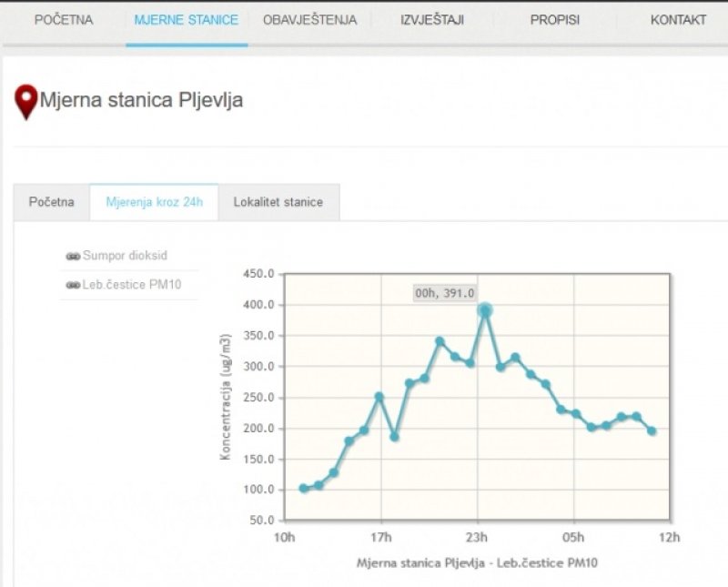Open the Lokalitet stanice tab
The image size is (728, 587).
[278, 202]
